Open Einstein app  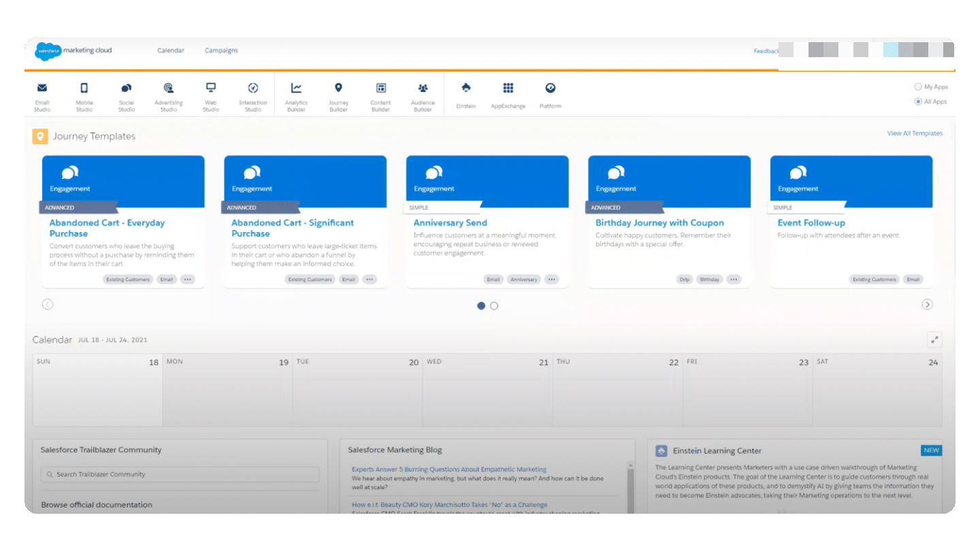[466, 95]
